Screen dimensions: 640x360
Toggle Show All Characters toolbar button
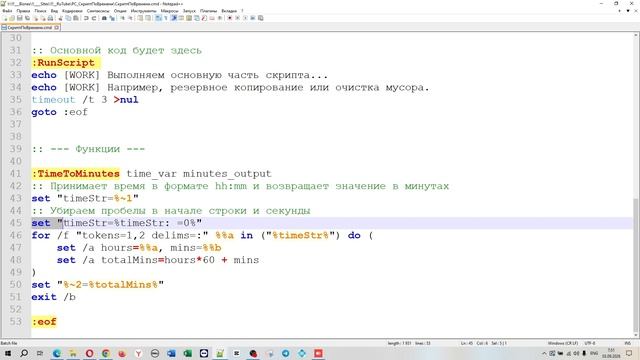(165, 18)
